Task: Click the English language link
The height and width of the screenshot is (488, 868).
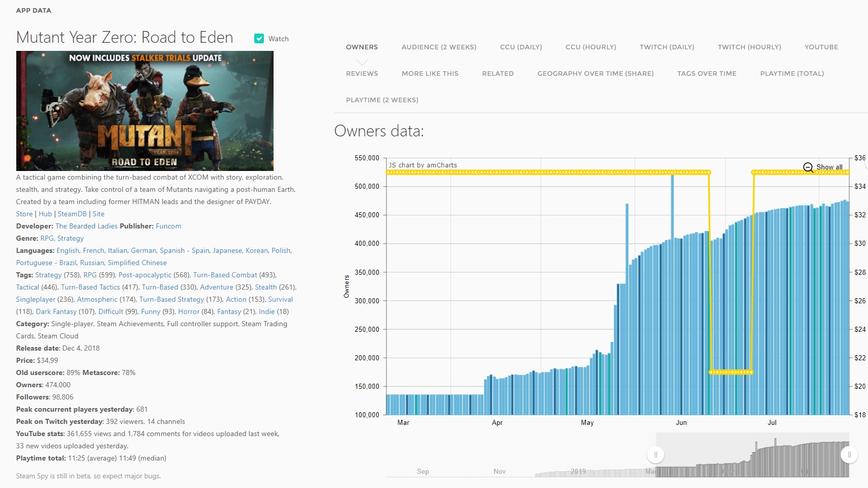Action: [68, 250]
